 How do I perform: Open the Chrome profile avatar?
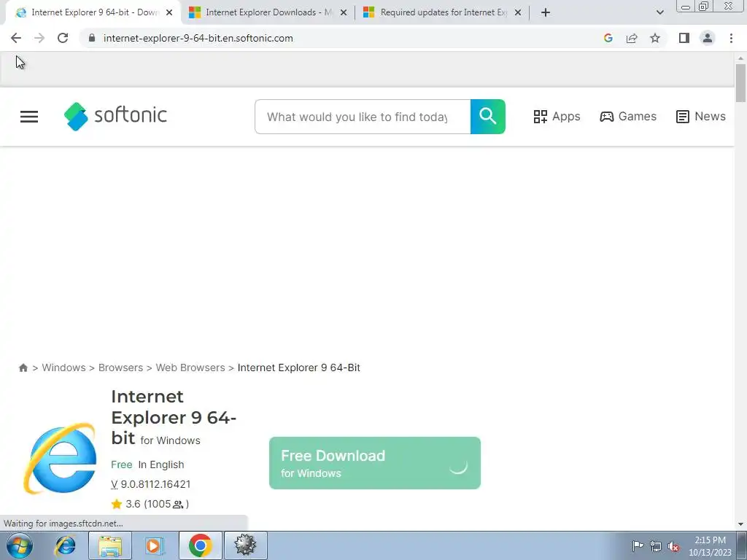click(708, 38)
